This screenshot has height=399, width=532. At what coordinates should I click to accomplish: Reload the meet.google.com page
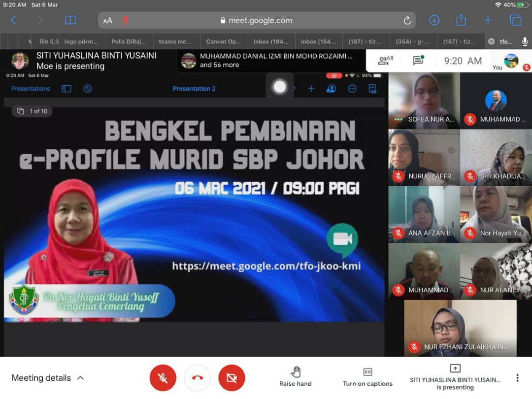407,20
